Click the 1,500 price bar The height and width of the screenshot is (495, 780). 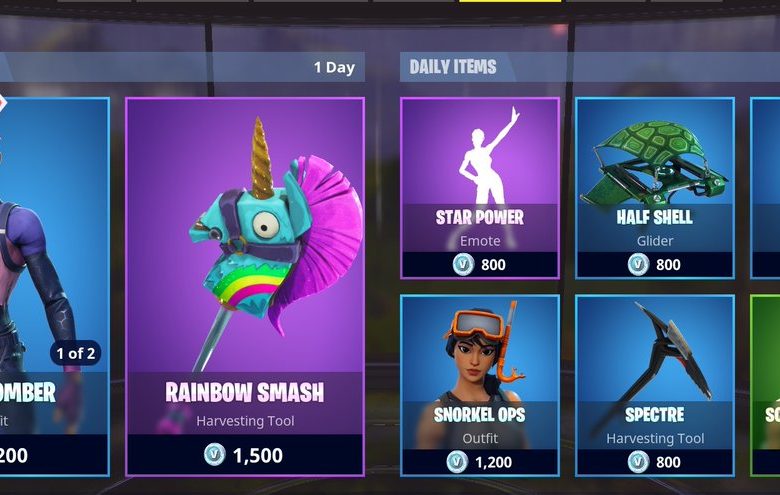245,455
